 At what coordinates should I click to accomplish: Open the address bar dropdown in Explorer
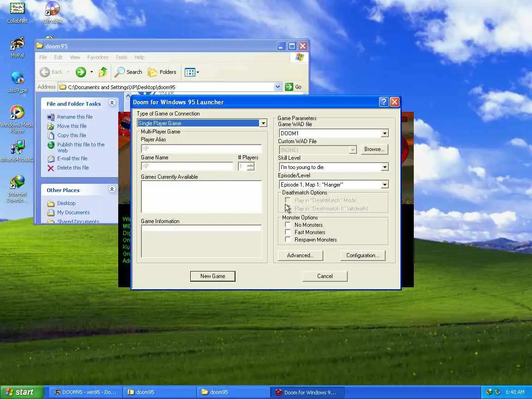[x=278, y=87]
